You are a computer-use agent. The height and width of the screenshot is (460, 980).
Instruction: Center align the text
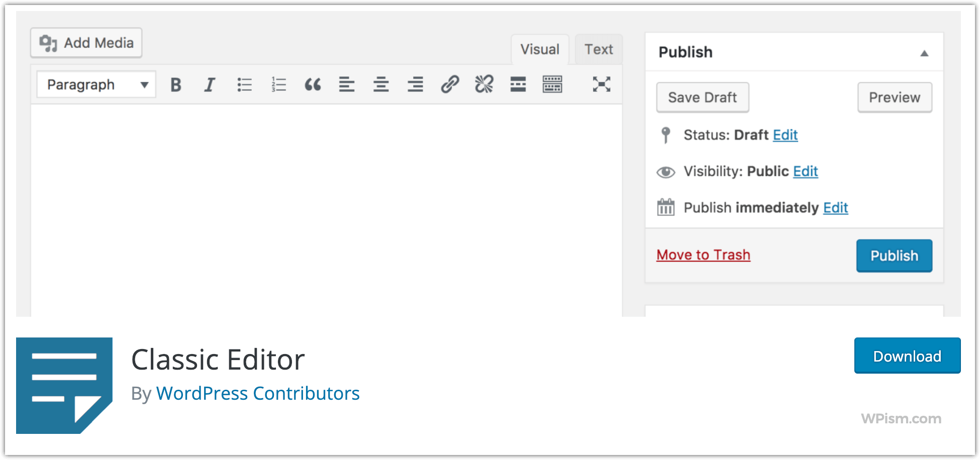tap(381, 84)
